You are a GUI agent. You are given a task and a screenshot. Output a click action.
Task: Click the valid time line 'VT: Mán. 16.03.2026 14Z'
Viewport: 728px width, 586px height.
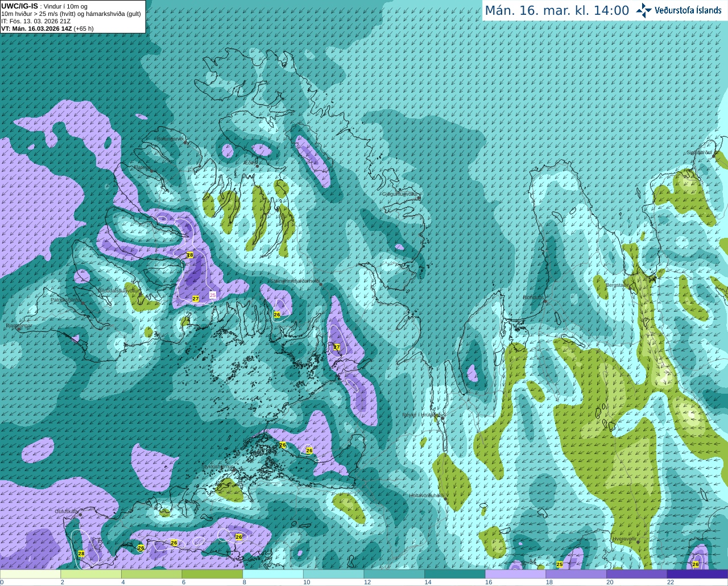pos(36,28)
